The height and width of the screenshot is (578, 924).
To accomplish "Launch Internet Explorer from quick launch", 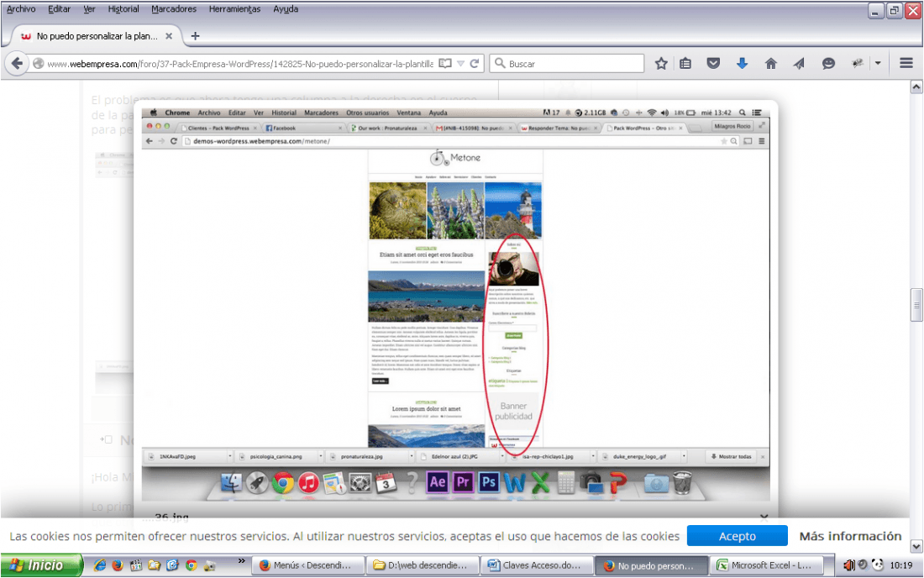I will click(x=100, y=565).
